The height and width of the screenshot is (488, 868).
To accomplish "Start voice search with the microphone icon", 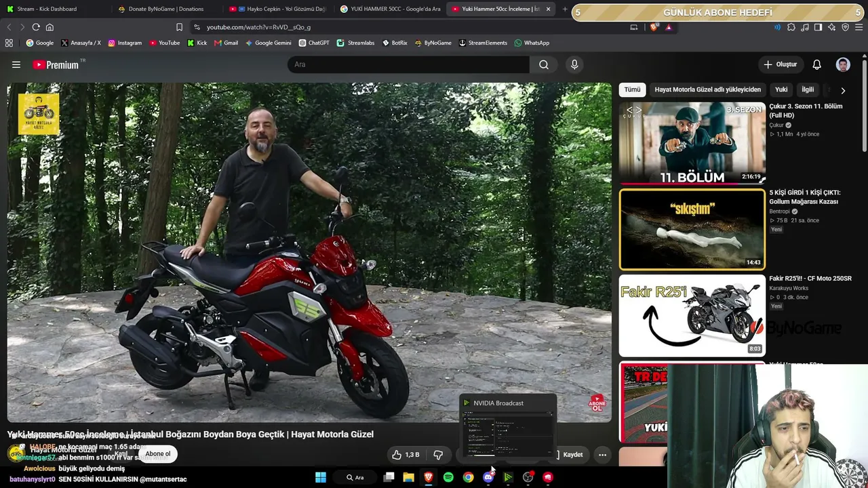I will pyautogui.click(x=574, y=64).
